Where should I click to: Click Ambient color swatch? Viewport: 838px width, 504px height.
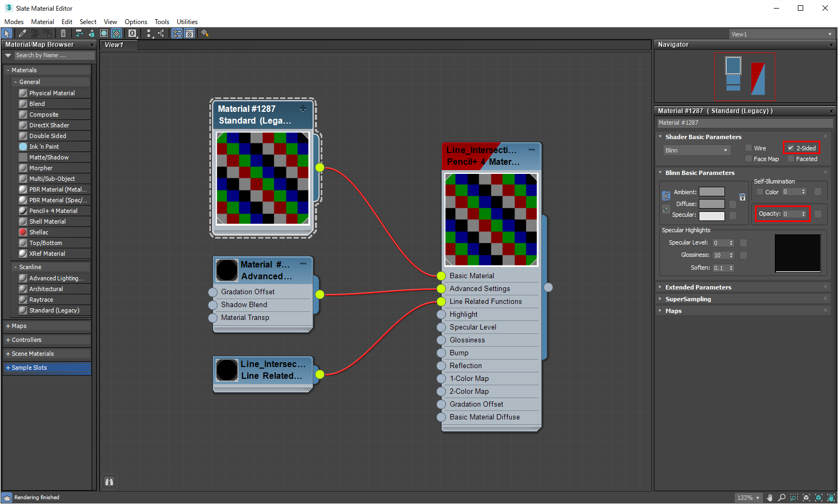(712, 192)
